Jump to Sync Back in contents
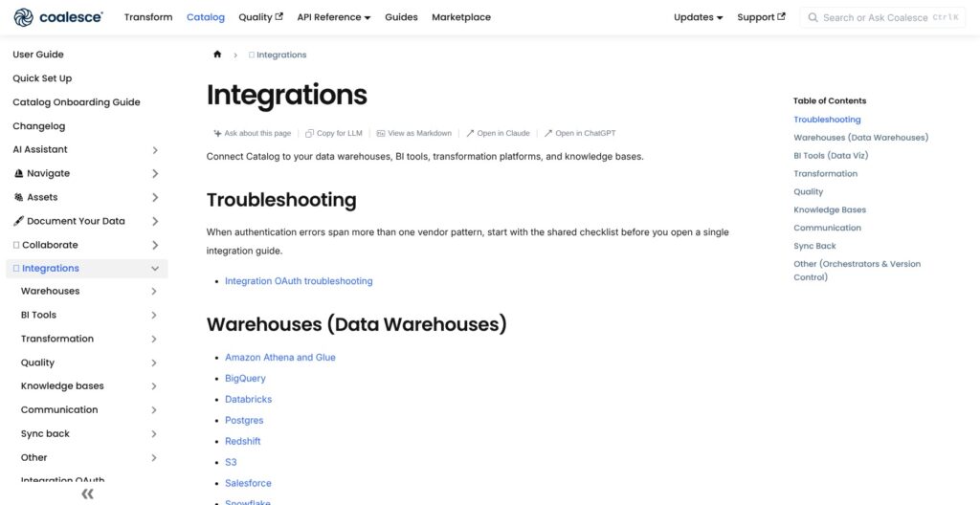The height and width of the screenshot is (505, 980). tap(814, 246)
